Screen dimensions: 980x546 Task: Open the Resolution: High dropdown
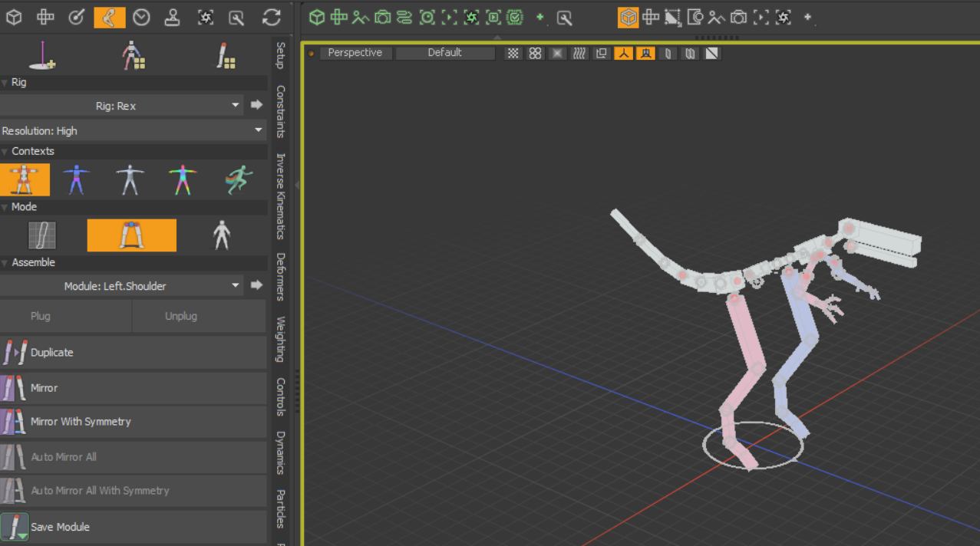(x=134, y=131)
